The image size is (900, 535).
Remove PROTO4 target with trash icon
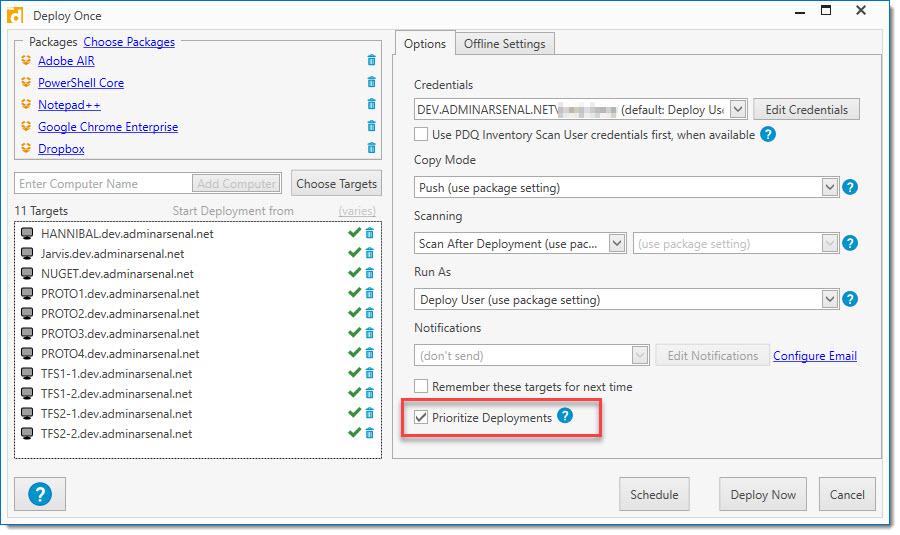click(370, 353)
